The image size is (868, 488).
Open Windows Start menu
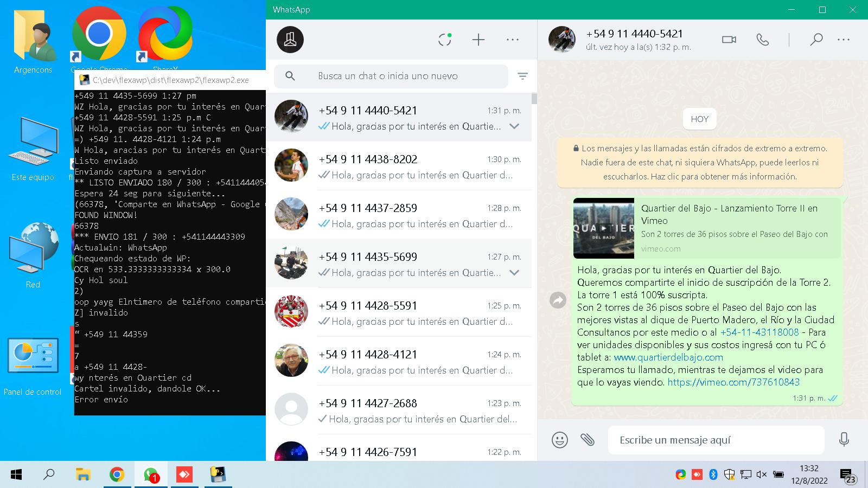click(16, 475)
